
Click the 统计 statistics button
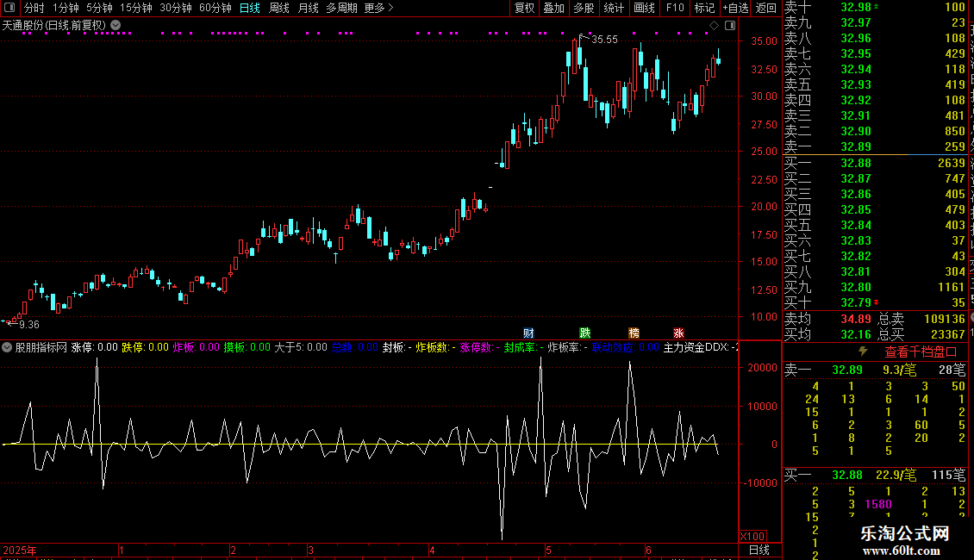tap(614, 8)
